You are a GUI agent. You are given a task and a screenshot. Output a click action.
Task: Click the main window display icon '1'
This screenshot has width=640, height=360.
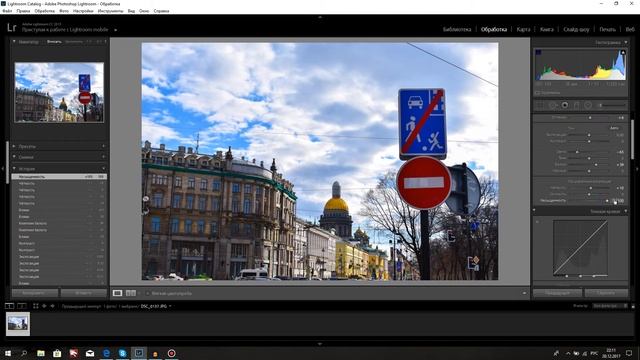point(9,306)
